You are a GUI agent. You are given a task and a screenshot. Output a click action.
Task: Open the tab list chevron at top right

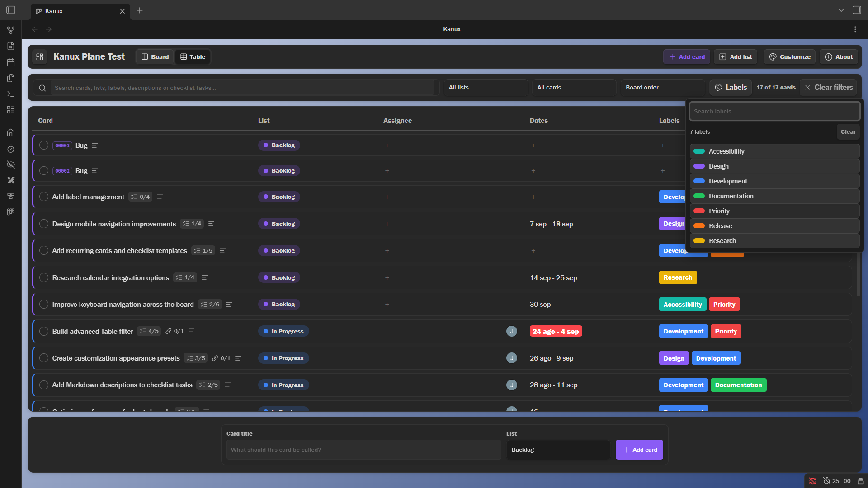click(x=841, y=10)
